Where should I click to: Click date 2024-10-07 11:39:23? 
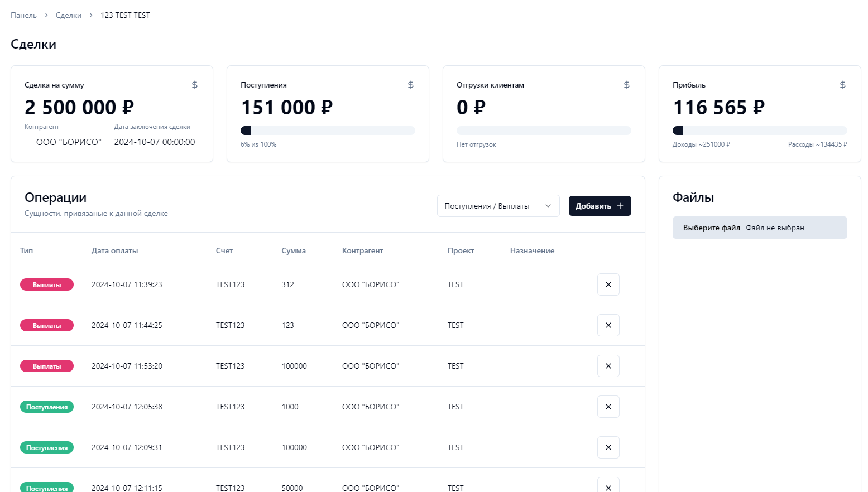click(127, 284)
